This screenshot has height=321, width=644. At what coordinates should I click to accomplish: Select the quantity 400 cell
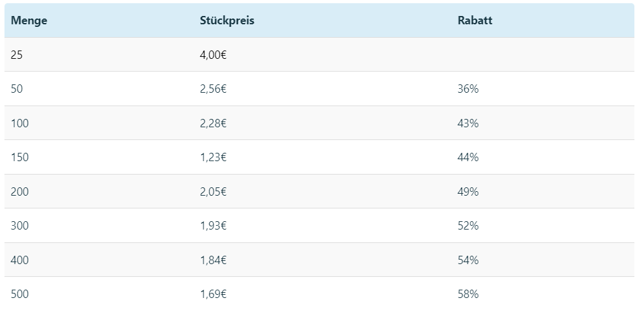click(x=20, y=260)
